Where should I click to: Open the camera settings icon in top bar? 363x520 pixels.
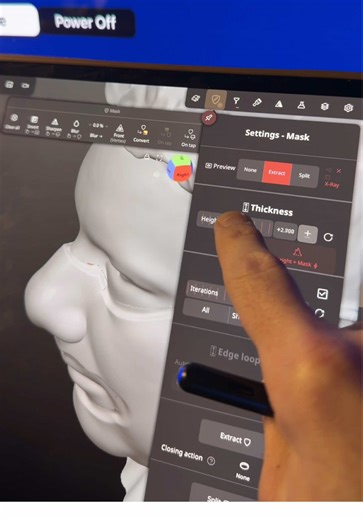(25, 86)
